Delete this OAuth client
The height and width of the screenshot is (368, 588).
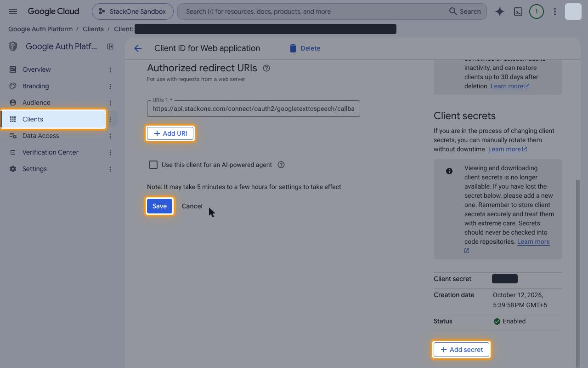[x=305, y=48]
